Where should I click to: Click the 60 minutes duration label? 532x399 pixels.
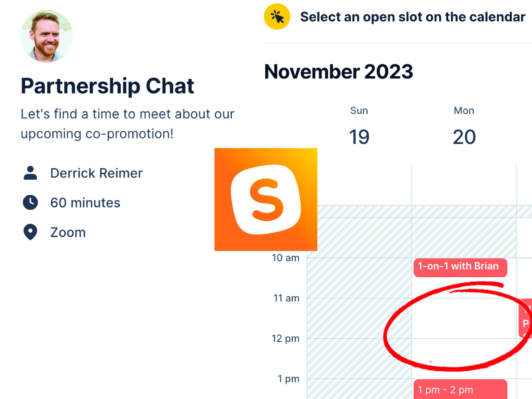click(85, 203)
